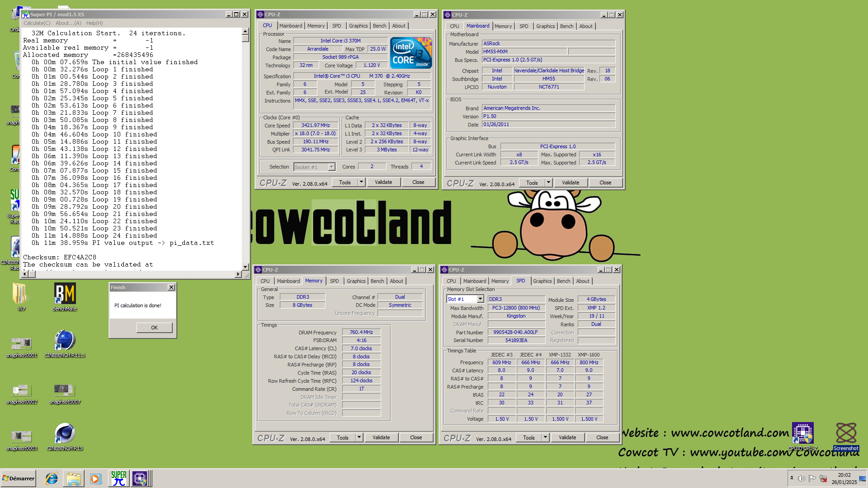Click the volume speaker tray icon

801,479
